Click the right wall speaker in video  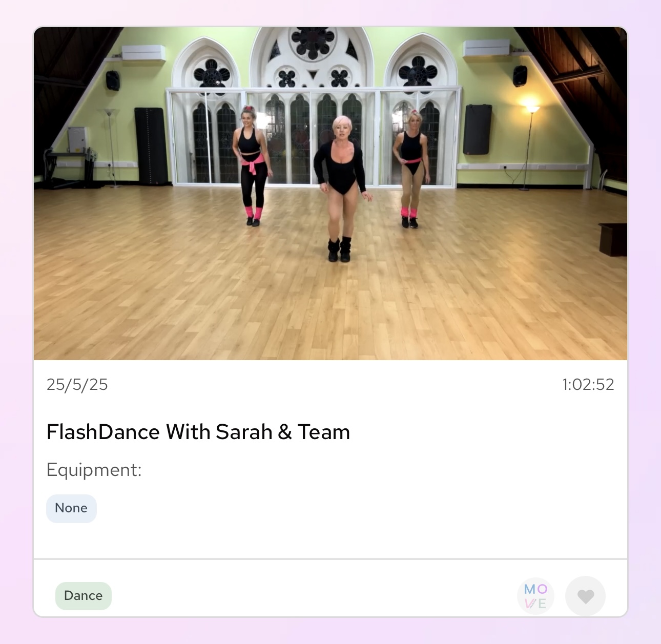(x=520, y=76)
